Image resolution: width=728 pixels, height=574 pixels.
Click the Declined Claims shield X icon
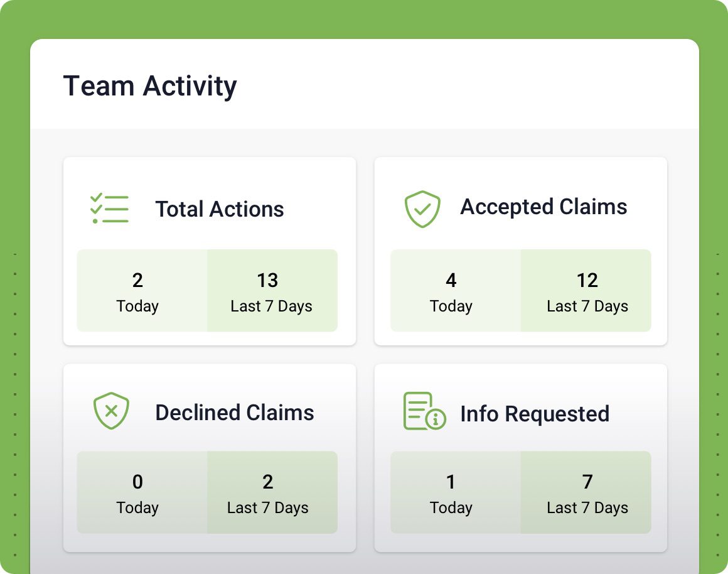pos(111,411)
